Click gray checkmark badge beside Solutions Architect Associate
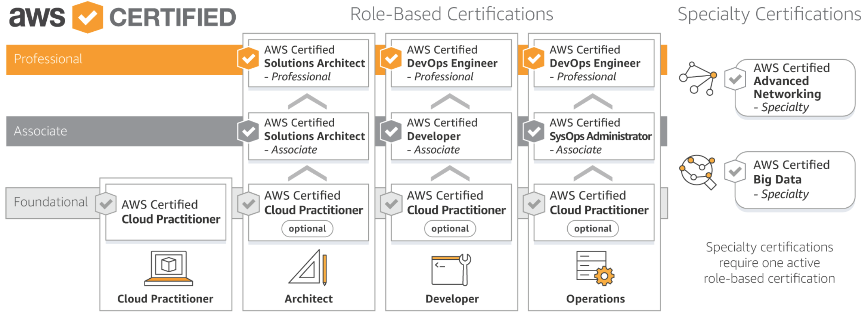The image size is (868, 319). click(248, 131)
